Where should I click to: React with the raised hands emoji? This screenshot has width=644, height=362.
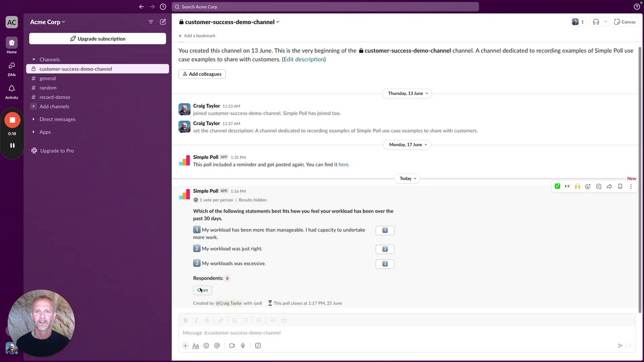[x=578, y=186]
